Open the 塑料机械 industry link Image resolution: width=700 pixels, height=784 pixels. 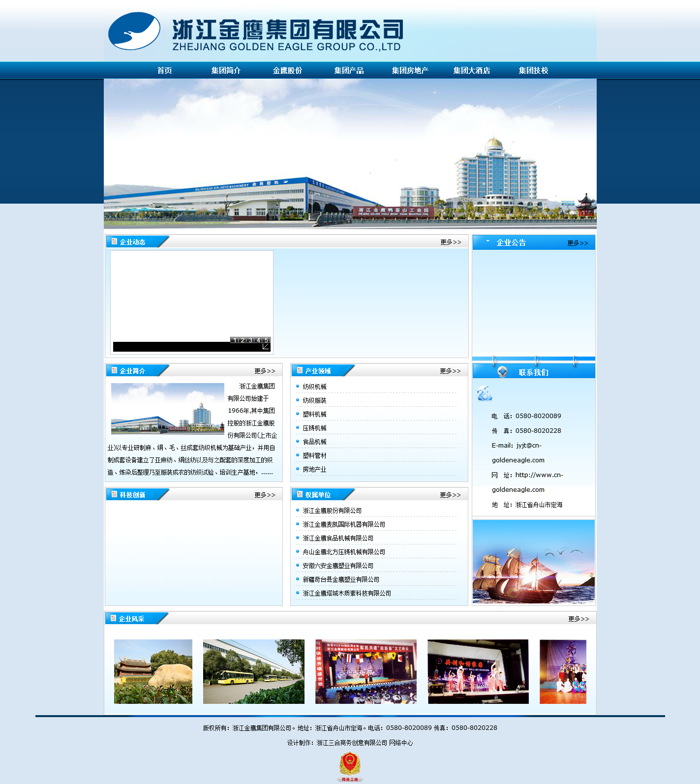coord(314,414)
